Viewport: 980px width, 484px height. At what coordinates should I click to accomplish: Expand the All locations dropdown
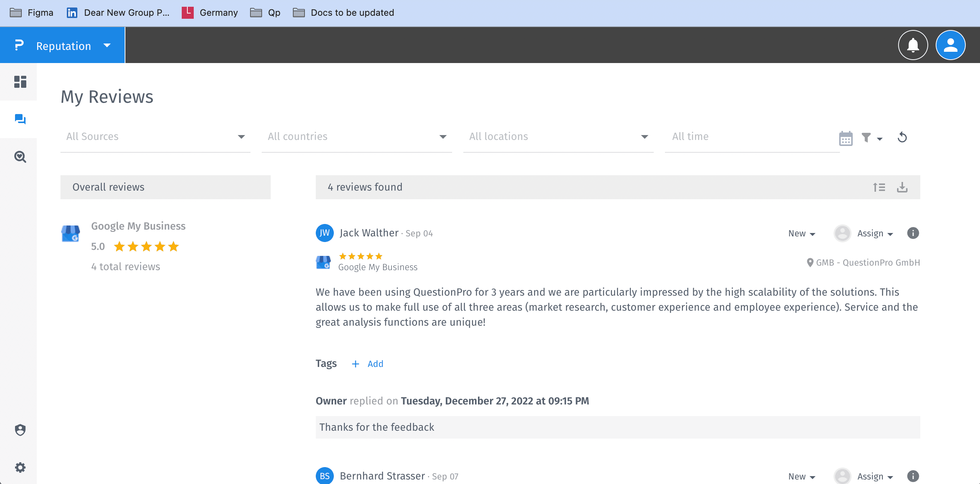click(x=558, y=137)
